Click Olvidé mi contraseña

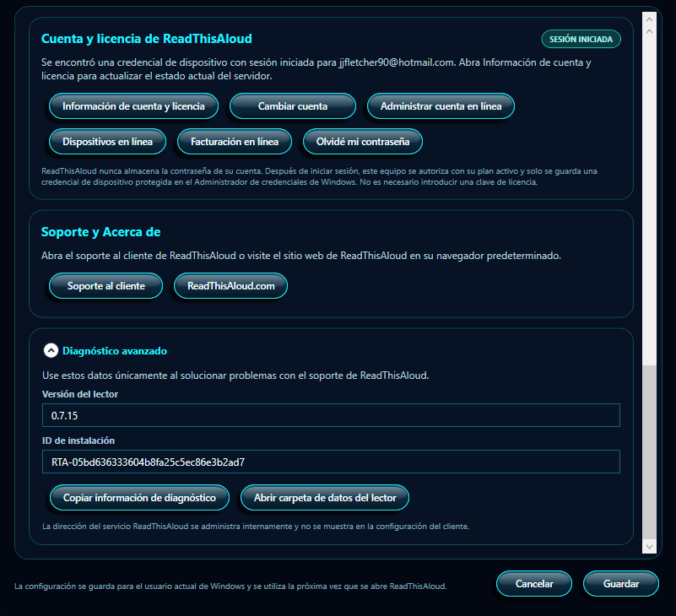pyautogui.click(x=363, y=142)
